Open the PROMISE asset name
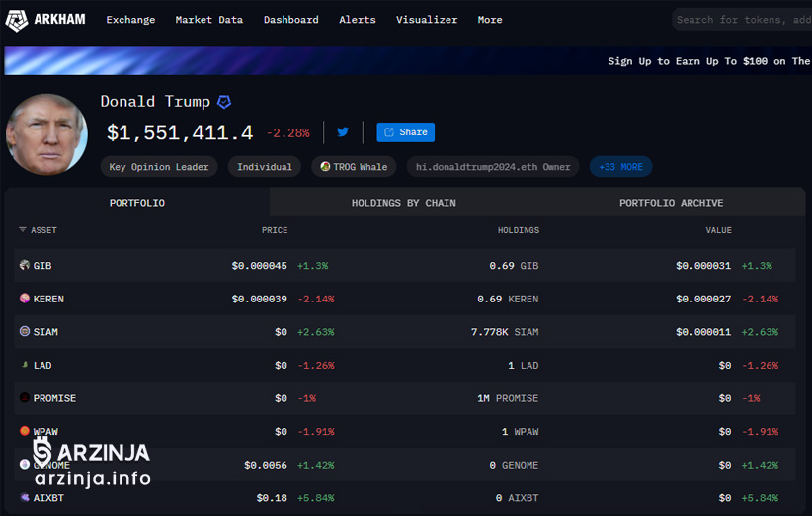 tap(55, 398)
